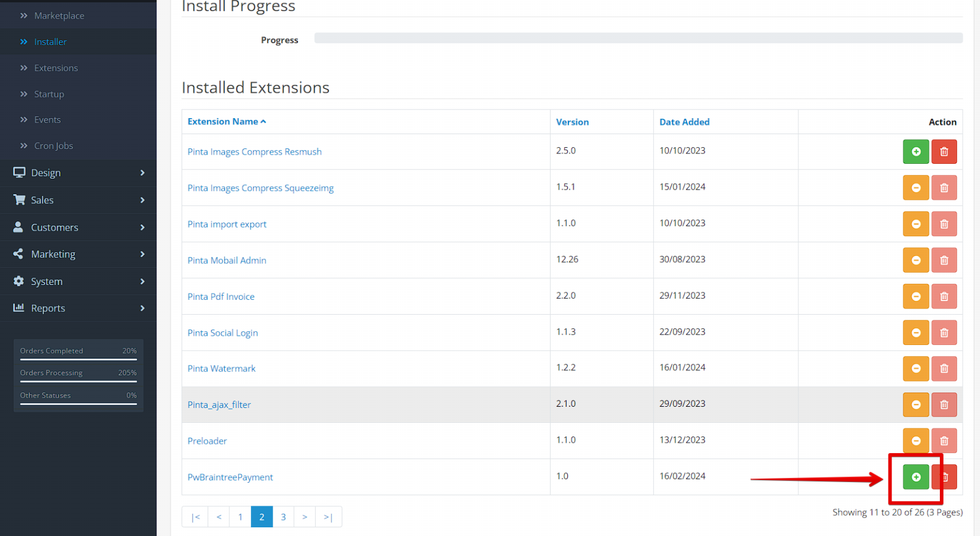This screenshot has width=980, height=536.
Task: Click trash icon in Pinta Mobail Admin row
Action: point(944,260)
